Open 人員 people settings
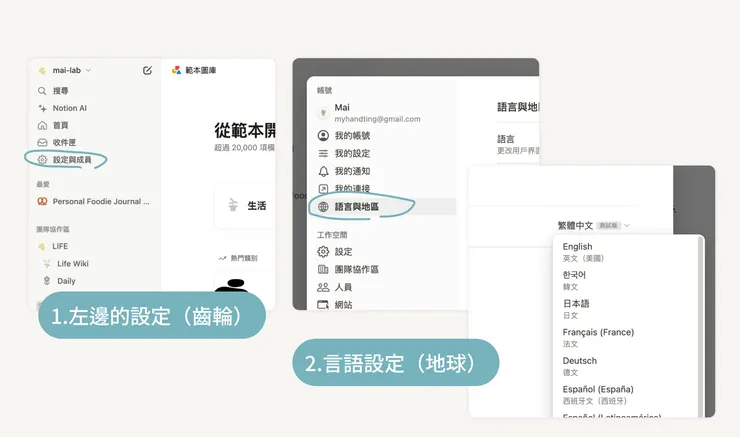 click(343, 287)
